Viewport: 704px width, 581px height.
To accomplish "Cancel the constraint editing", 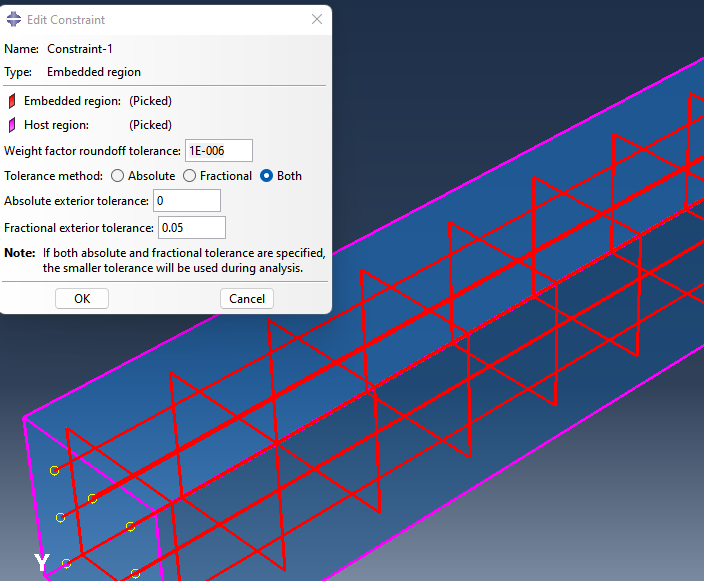I will (247, 299).
